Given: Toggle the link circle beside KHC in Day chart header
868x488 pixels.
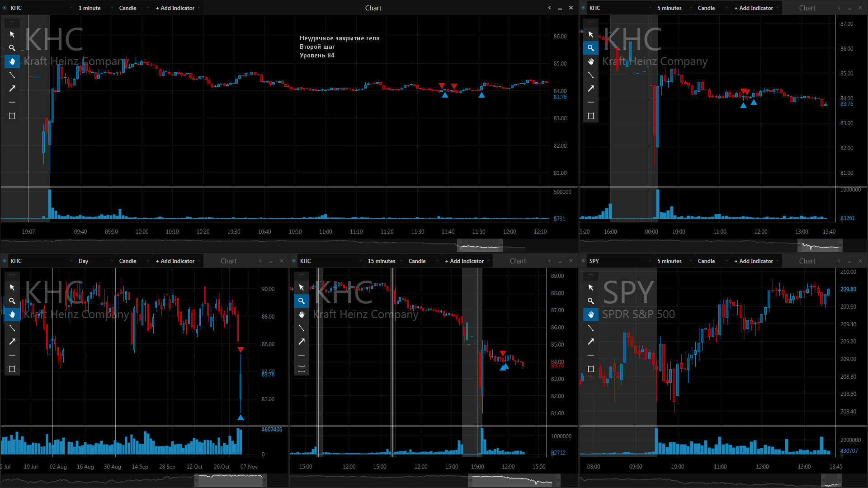Looking at the screenshot, I should click(5, 261).
